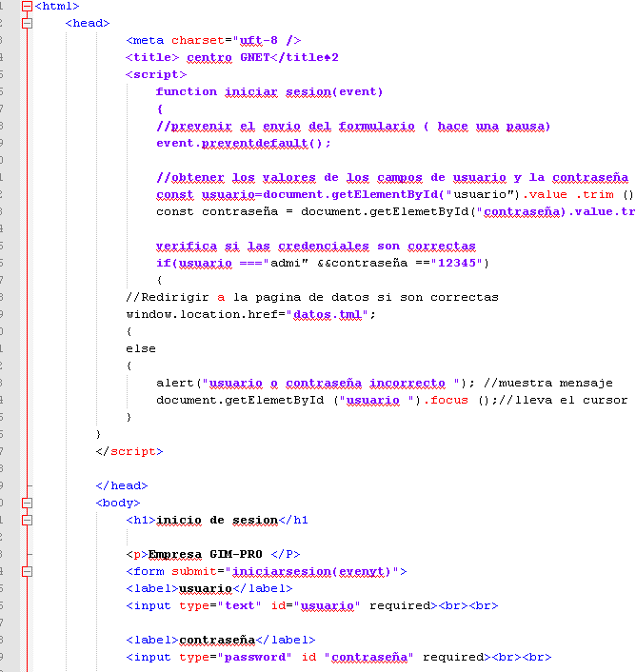The width and height of the screenshot is (636, 672).
Task: Collapse the <head> fold marker
Action: click(x=27, y=23)
